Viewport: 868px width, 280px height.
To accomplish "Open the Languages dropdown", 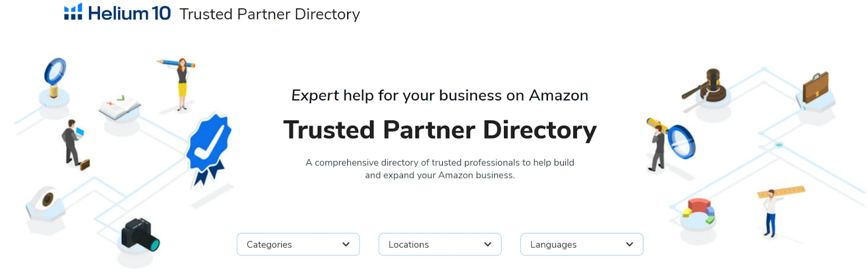I will coord(581,244).
